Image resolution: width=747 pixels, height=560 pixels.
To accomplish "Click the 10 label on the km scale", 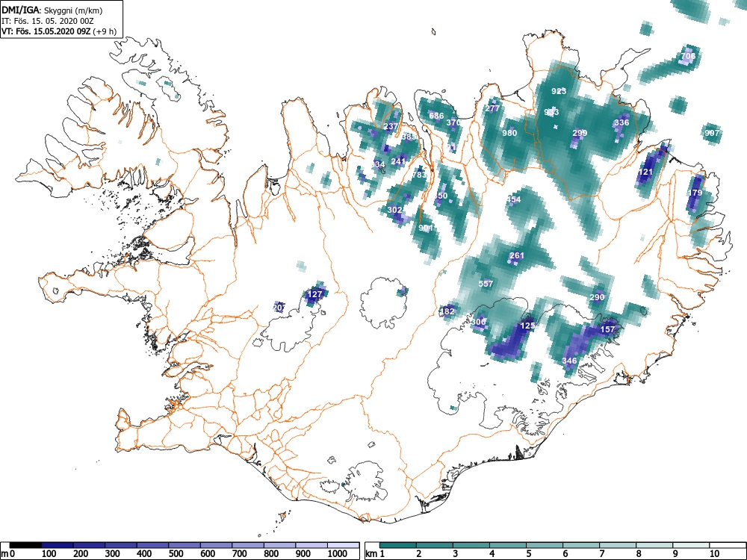I will coord(714,554).
